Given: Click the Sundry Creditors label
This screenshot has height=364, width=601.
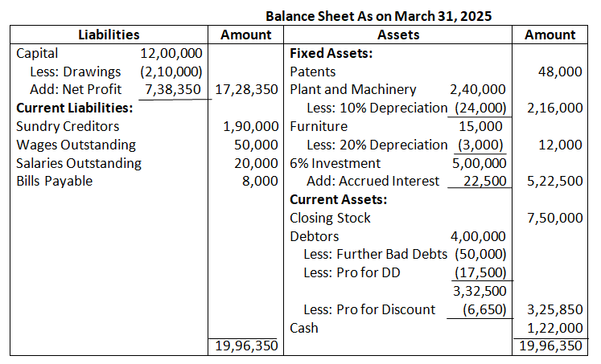Looking at the screenshot, I should (68, 126).
